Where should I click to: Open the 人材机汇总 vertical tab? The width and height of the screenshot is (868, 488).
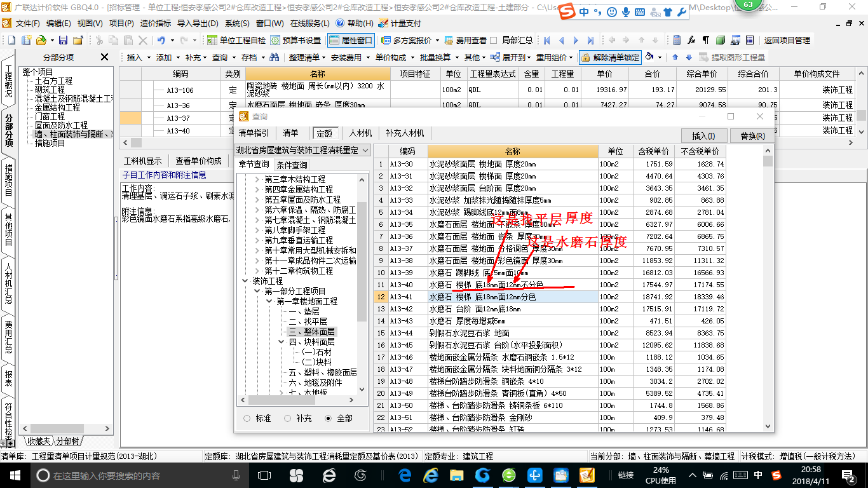(x=8, y=282)
